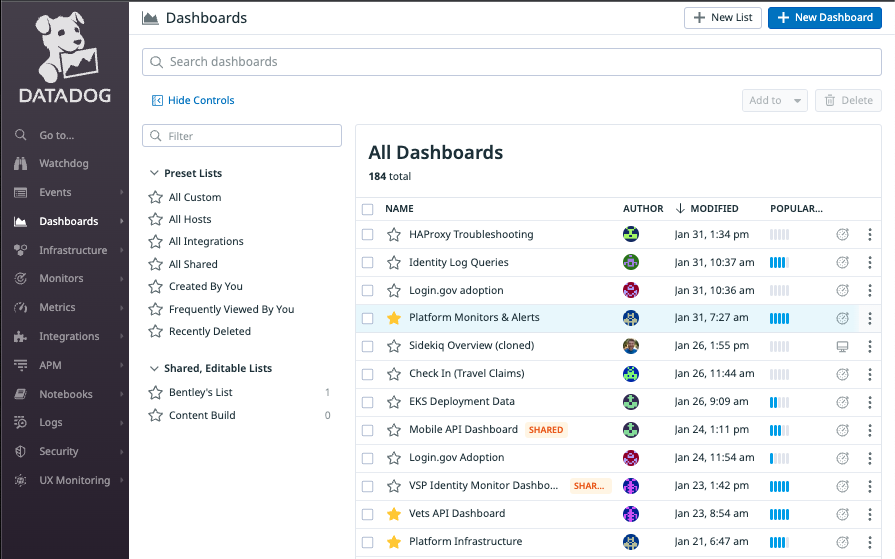Star the HAProxy Troubleshooting dashboard
Viewport: 895px width, 559px height.
pyautogui.click(x=393, y=234)
